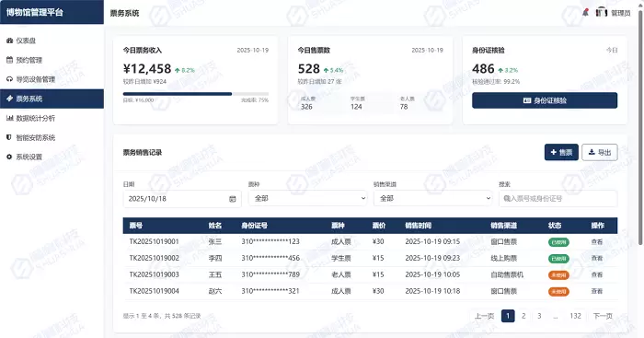Select the 票务系统 sidebar item
Image resolution: width=644 pixels, height=338 pixels.
(52, 99)
